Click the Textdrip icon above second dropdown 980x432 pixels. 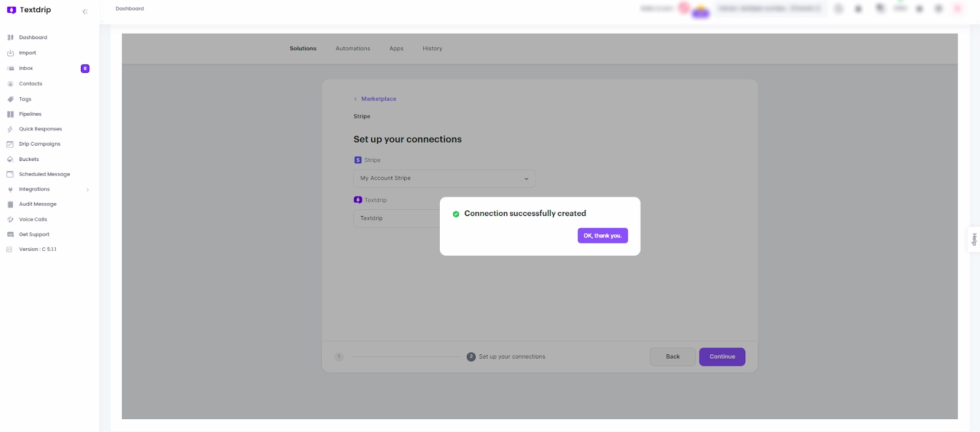click(x=358, y=200)
